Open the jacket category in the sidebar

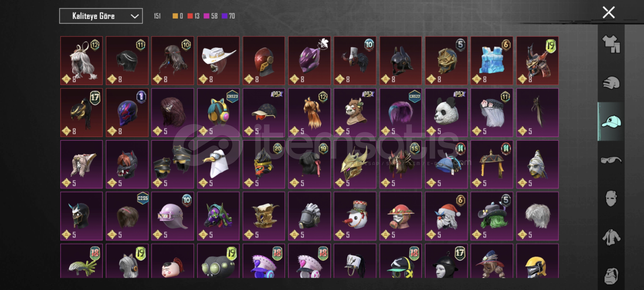point(611,237)
